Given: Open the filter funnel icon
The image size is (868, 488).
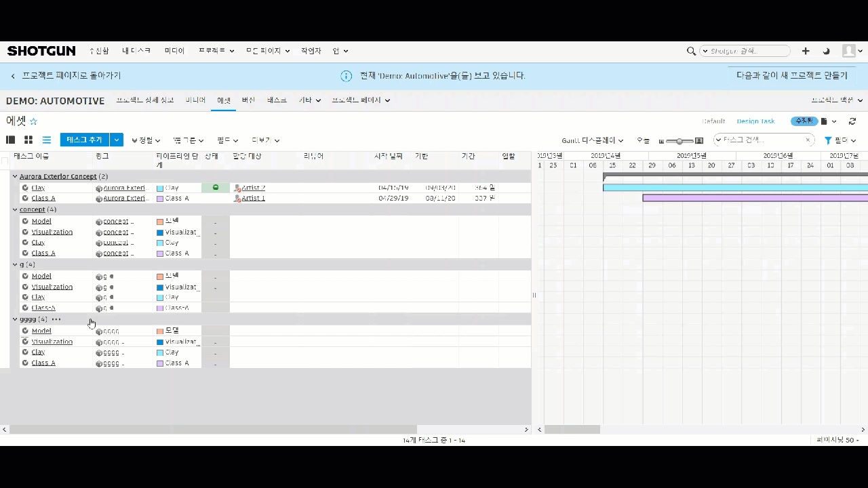Looking at the screenshot, I should point(828,140).
